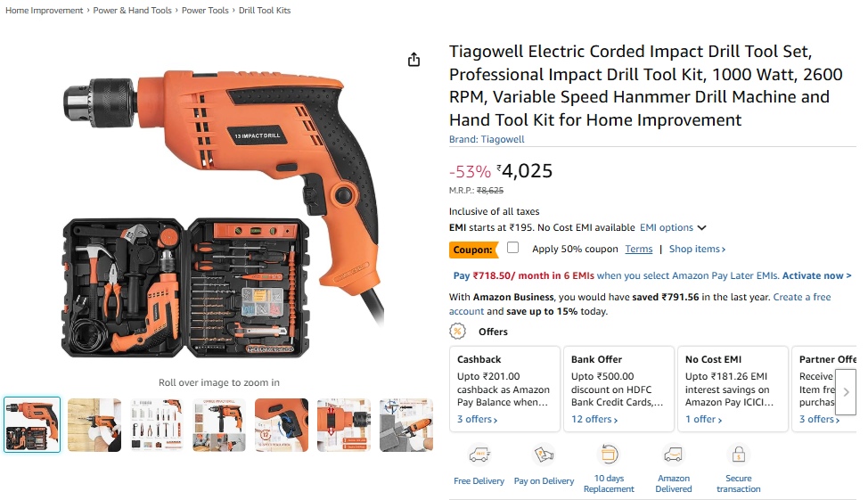
Task: Click the 10 days Replacement icon
Action: point(609,455)
